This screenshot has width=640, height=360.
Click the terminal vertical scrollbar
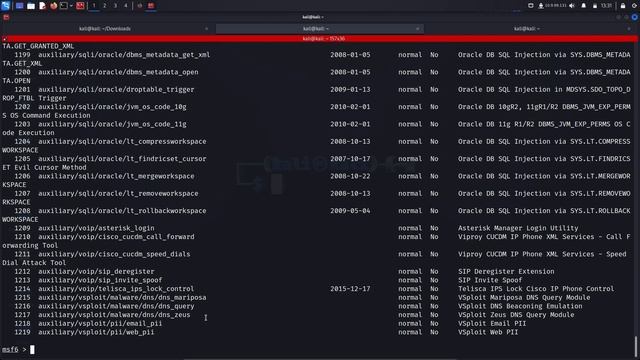click(636, 346)
